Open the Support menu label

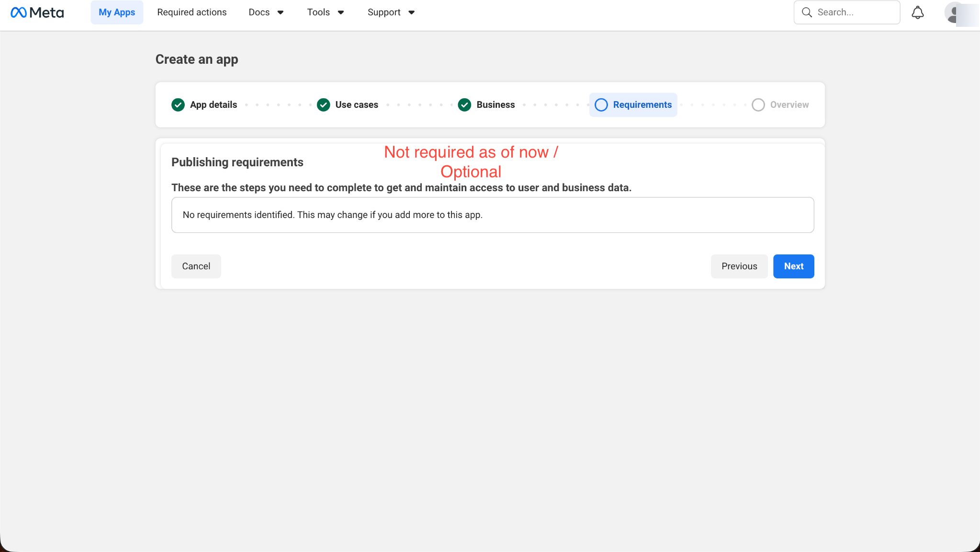coord(384,12)
